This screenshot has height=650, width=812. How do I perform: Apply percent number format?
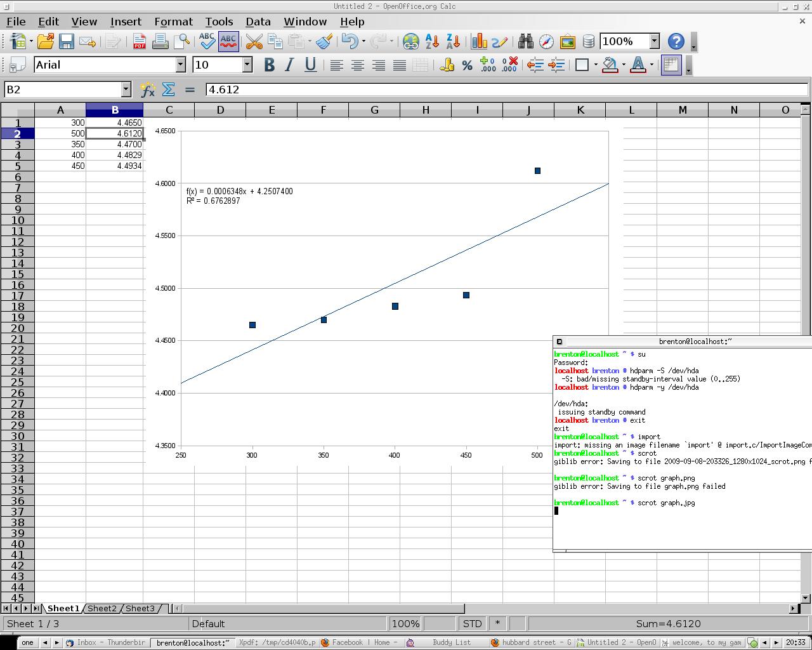(467, 65)
